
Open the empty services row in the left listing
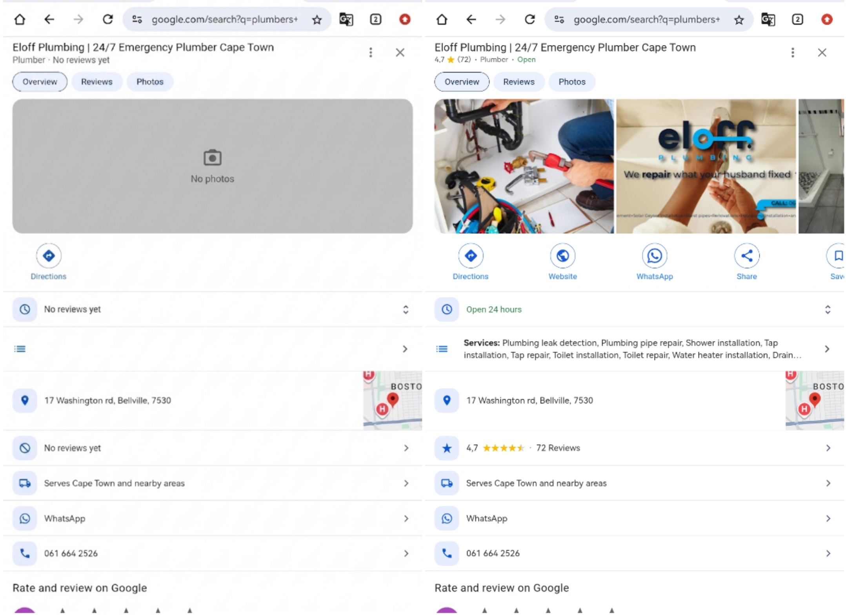[213, 349]
